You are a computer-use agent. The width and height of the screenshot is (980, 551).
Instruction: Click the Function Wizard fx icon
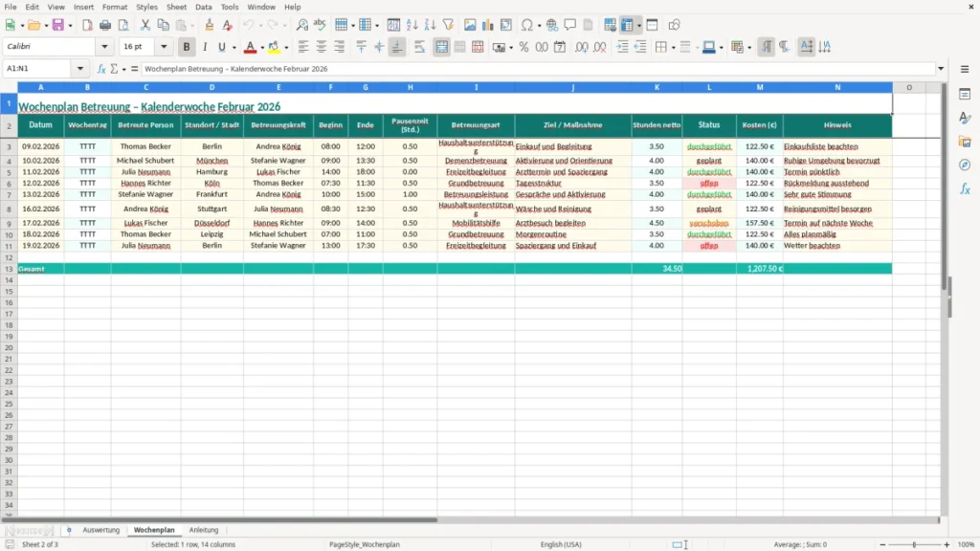point(101,69)
